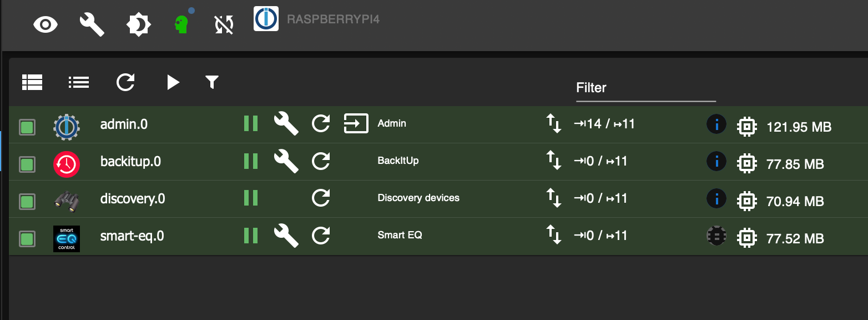Screen dimensions: 868x320
Task: Open backitup.0 wrench configuration
Action: tap(286, 161)
